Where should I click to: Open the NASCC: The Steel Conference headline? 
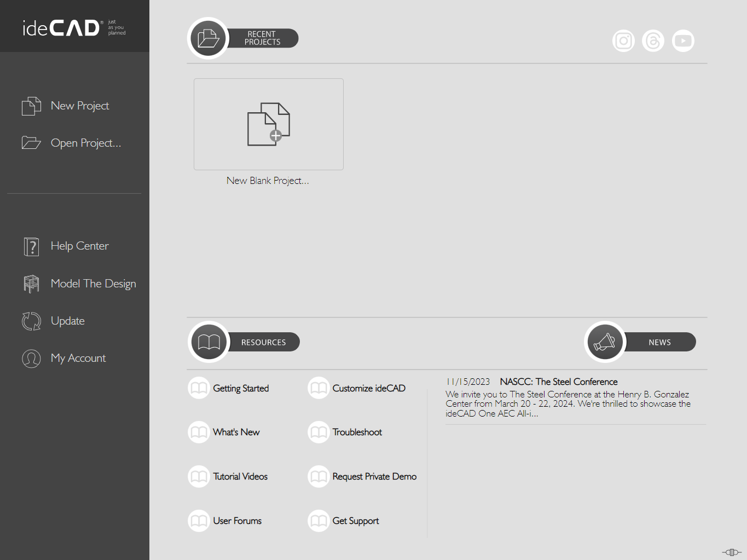pyautogui.click(x=559, y=382)
